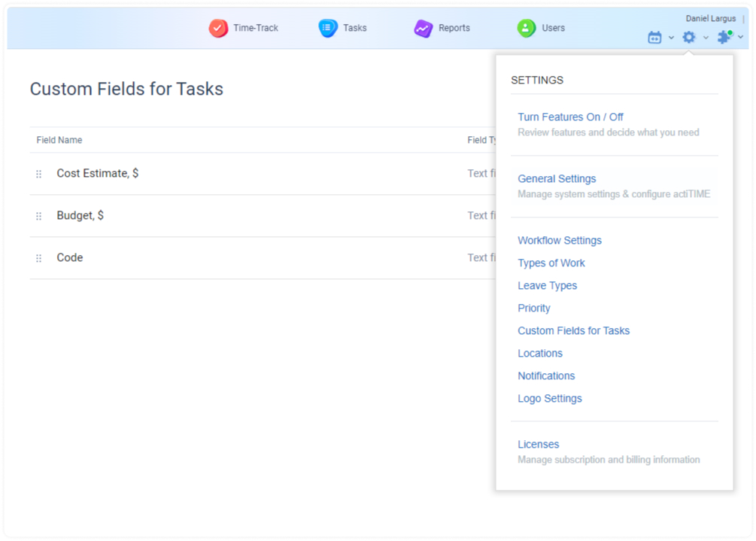Choose Priority in settings menu
This screenshot has width=756, height=541.
pos(534,308)
